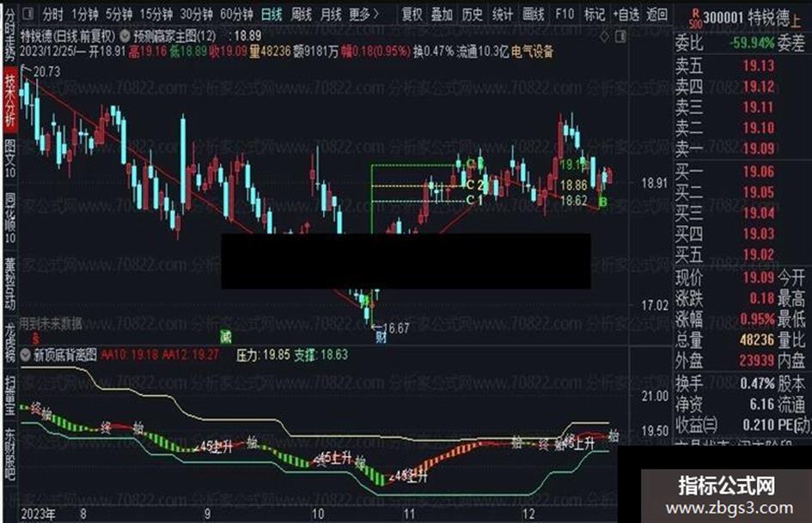Select the 5分钟 timeframe
The height and width of the screenshot is (523, 812).
119,14
